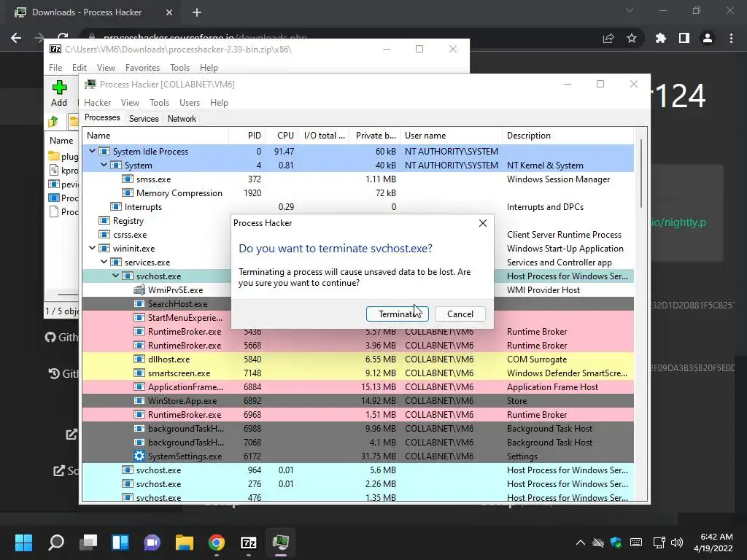Viewport: 747px width, 560px height.
Task: Sort by Description column header
Action: point(568,136)
